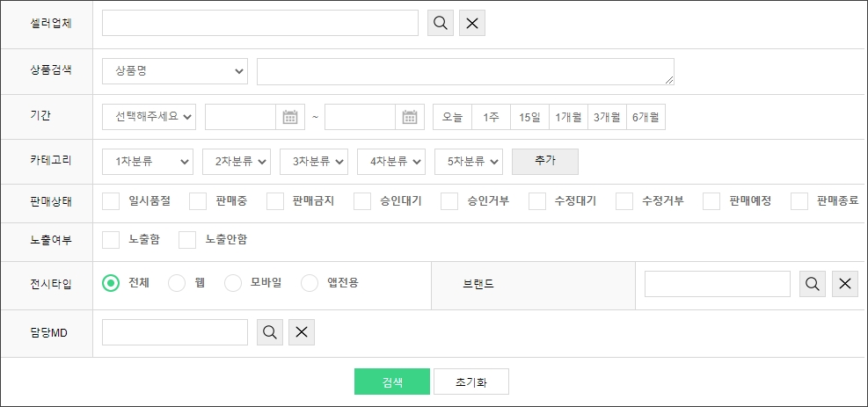Click the brand search magnifier icon
This screenshot has height=407, width=868.
pos(813,284)
